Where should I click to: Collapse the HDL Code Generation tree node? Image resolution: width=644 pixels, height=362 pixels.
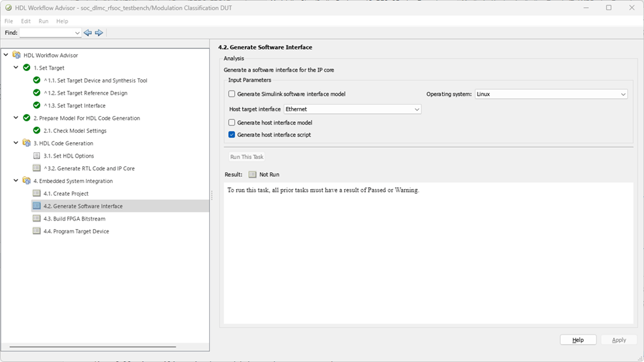point(16,143)
